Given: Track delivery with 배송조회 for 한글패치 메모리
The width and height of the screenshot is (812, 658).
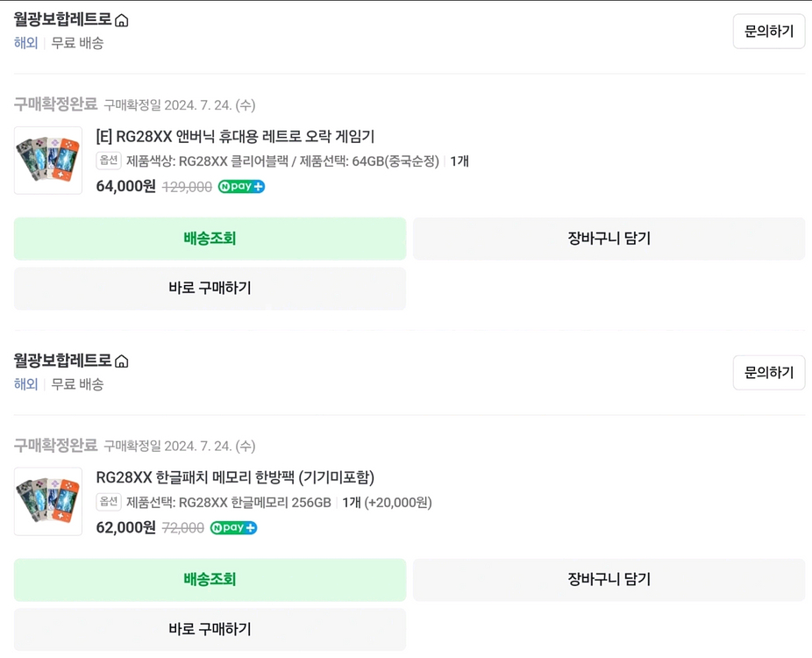Looking at the screenshot, I should 210,580.
